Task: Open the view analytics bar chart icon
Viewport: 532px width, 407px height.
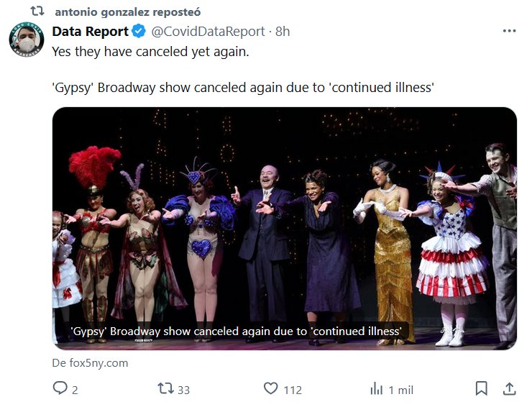Action: 377,389
